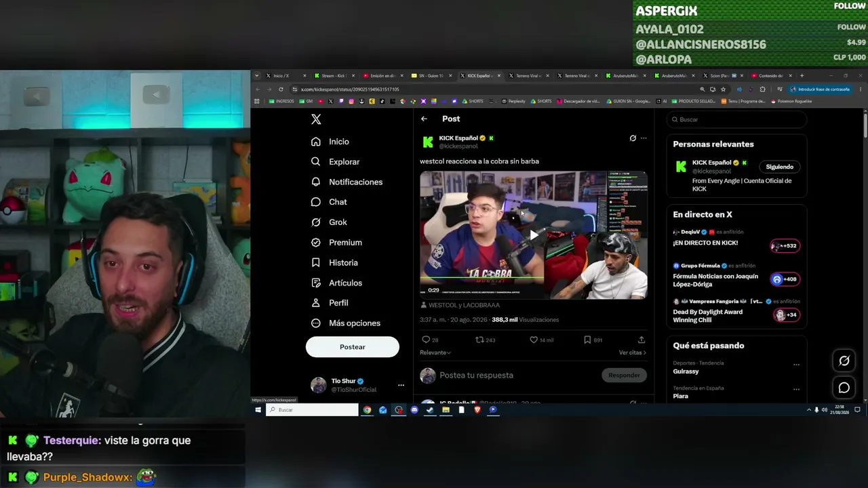
Task: Join the Vampress Fangoria live with +34
Action: point(787,314)
